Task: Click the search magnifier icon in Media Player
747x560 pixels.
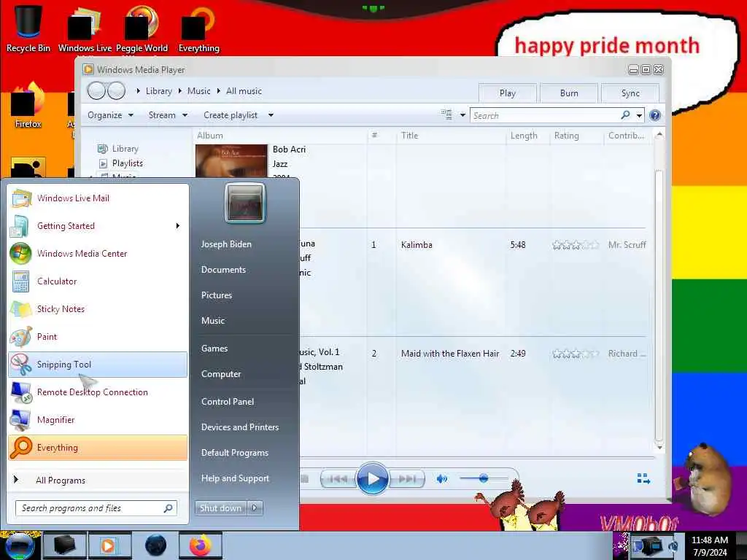Action: point(625,114)
